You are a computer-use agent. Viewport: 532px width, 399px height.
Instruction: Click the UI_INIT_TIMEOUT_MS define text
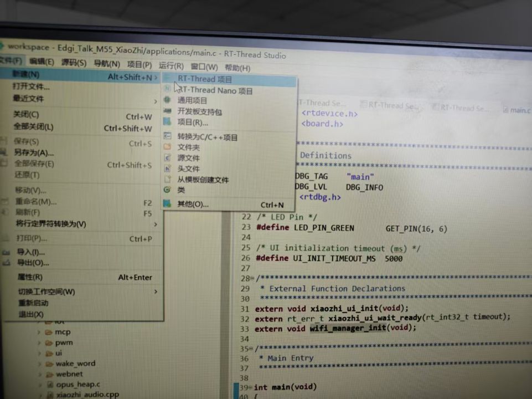pyautogui.click(x=334, y=259)
